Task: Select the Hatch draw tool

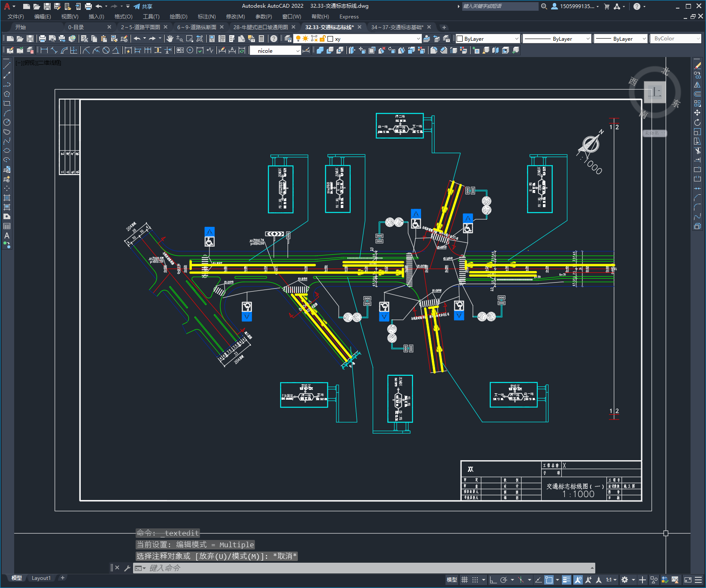Action: click(x=7, y=198)
